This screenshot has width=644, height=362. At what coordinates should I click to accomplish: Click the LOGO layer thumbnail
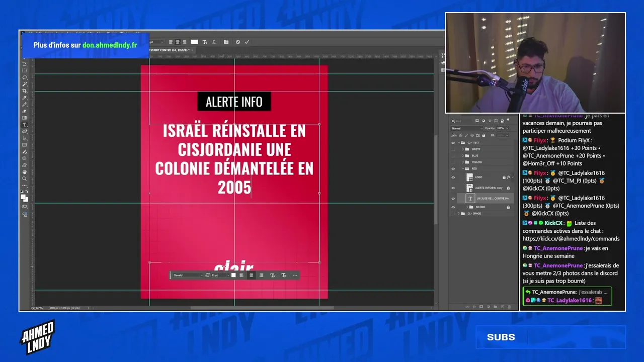[x=470, y=177]
